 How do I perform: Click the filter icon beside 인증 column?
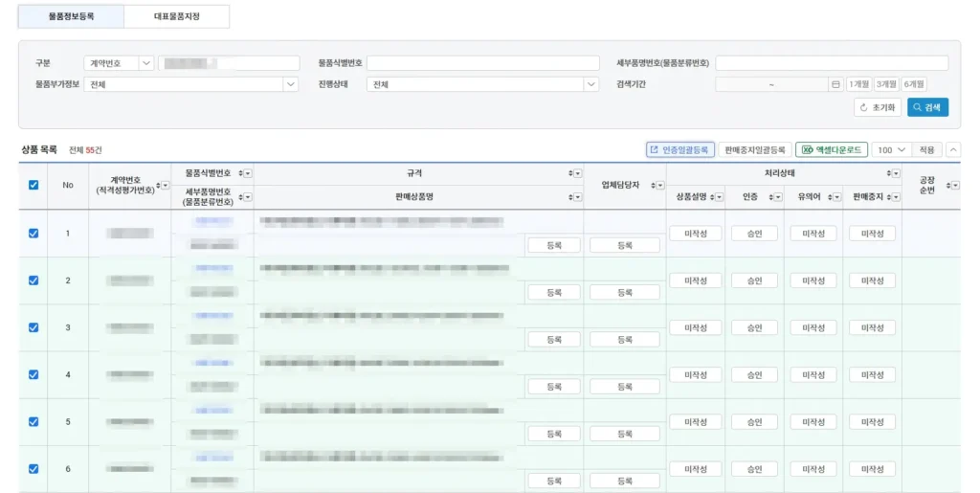(777, 197)
